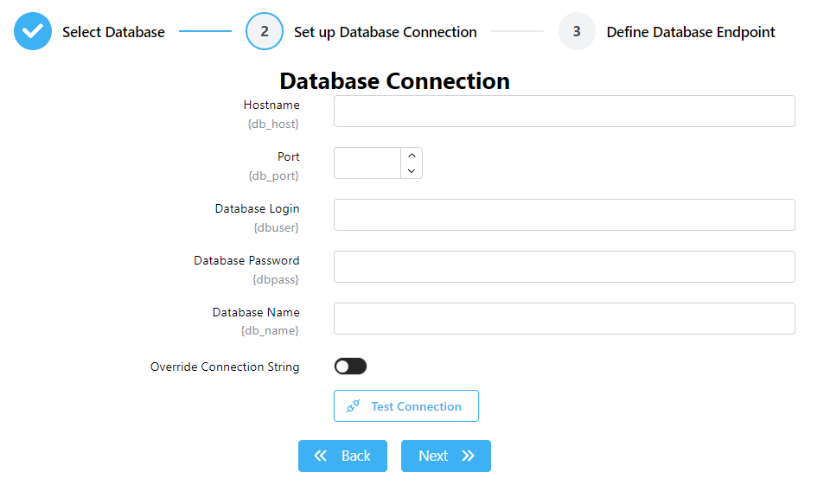Enable the Override Connection String switch
This screenshot has width=830, height=504.
(x=350, y=367)
